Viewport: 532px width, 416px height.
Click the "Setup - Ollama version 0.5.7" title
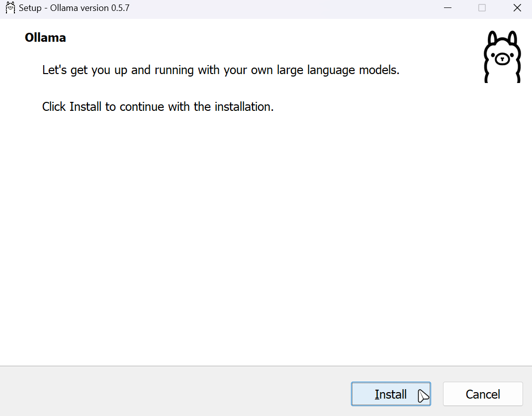[x=74, y=8]
